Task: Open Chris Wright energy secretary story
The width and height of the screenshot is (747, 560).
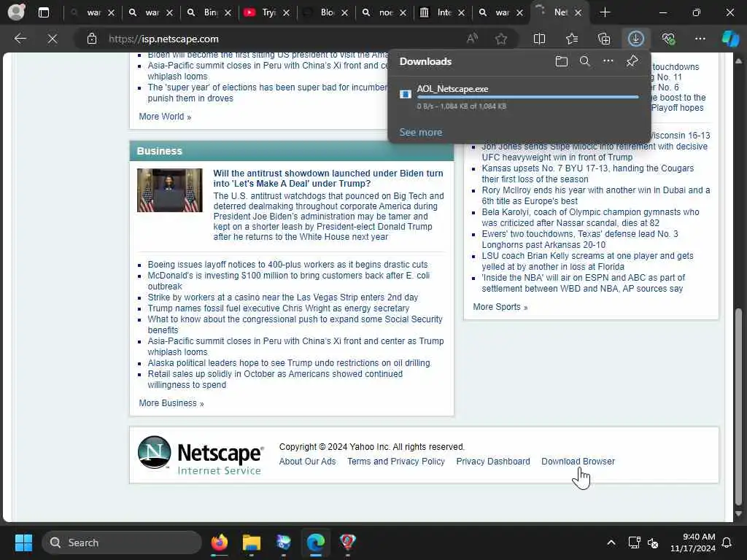Action: point(278,308)
